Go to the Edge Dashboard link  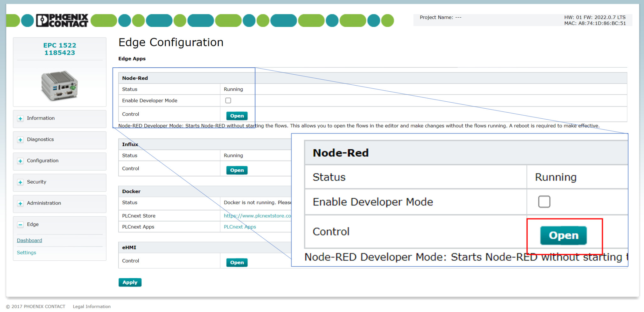tap(29, 240)
